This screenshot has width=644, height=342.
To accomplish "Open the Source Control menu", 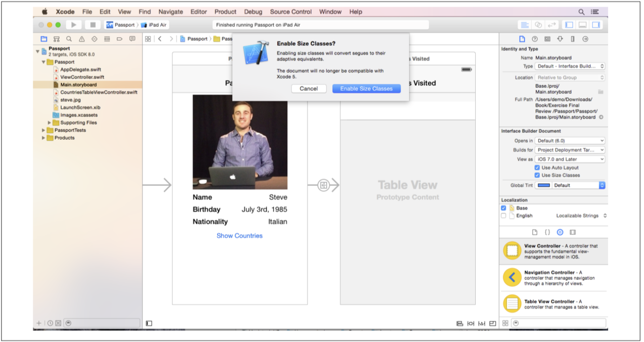I will coord(291,11).
